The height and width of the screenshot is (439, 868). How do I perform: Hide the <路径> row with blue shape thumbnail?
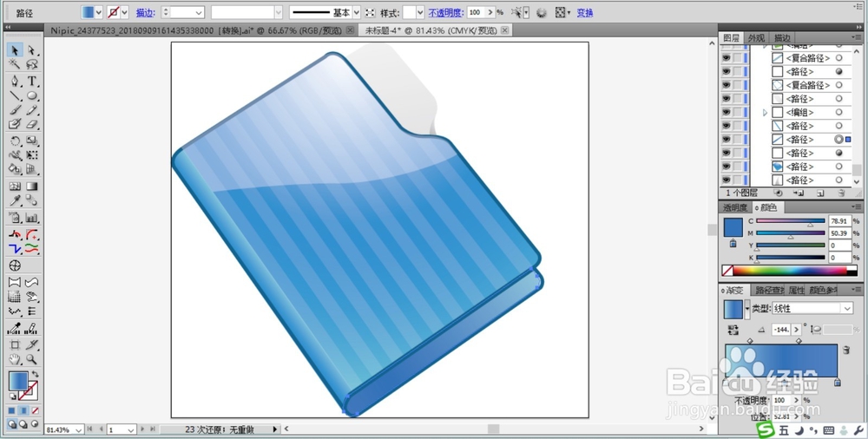click(x=726, y=167)
